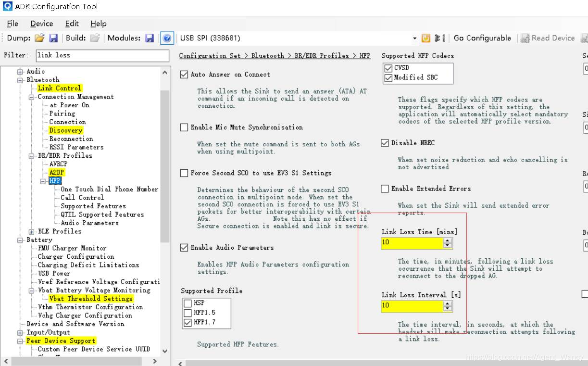This screenshot has width=588, height=366.
Task: Click Bluetooth breadcrumb link
Action: (x=268, y=56)
